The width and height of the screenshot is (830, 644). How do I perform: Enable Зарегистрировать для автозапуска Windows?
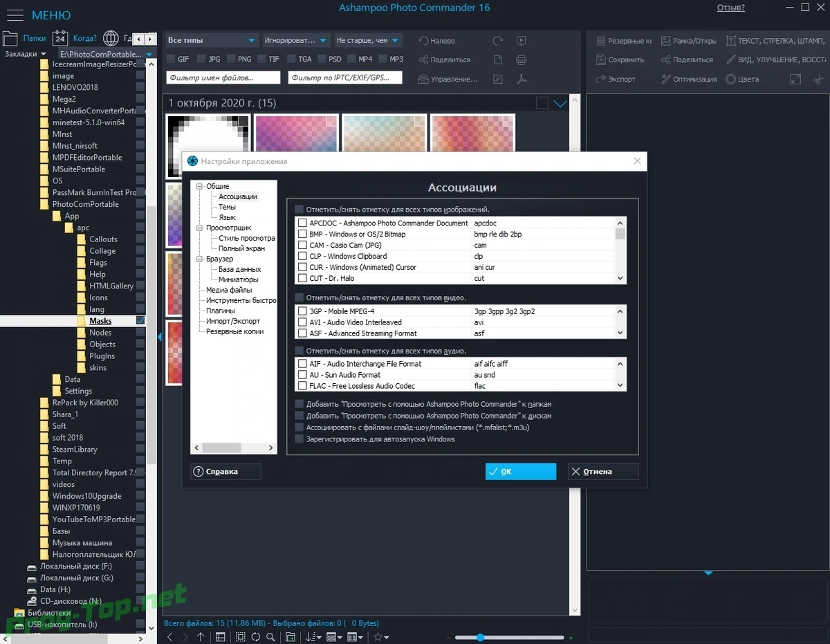[x=299, y=439]
